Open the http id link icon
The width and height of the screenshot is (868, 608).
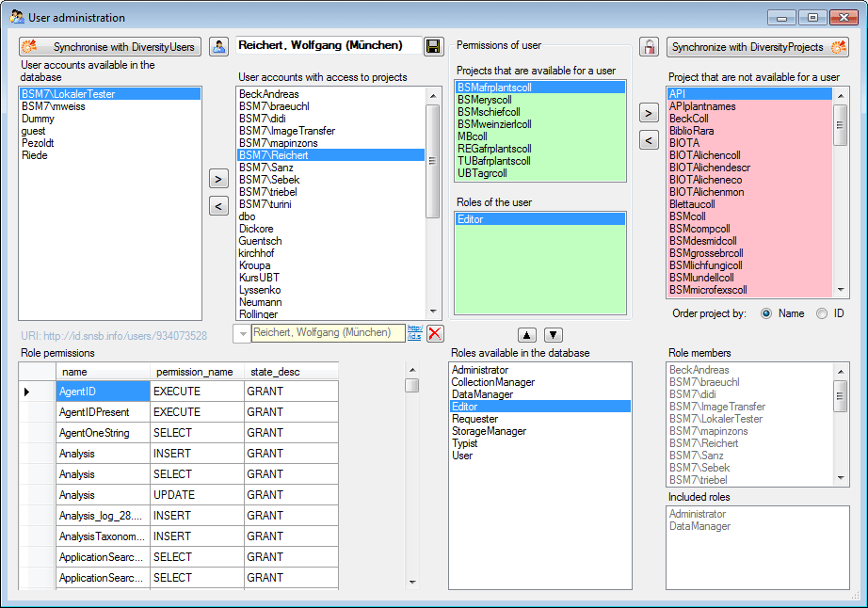point(414,332)
